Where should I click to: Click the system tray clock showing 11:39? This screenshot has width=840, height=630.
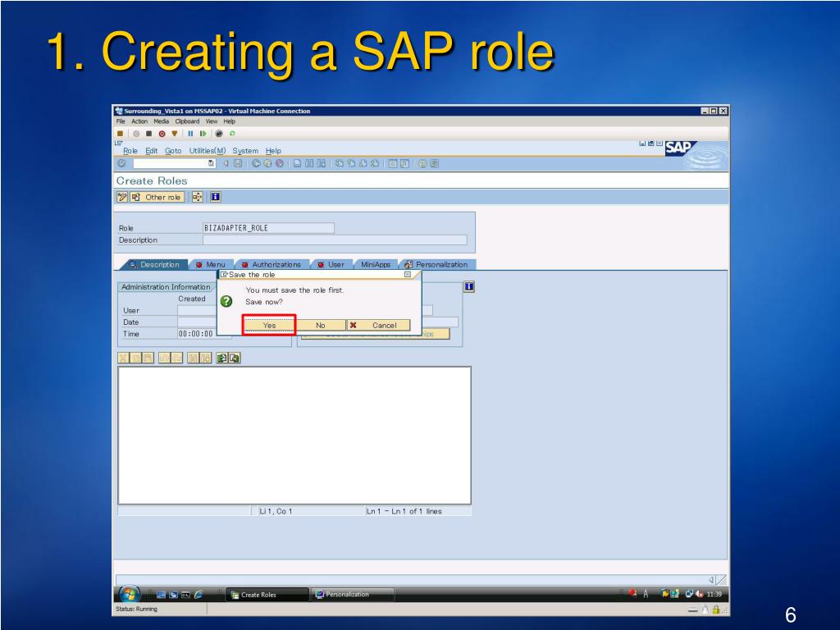click(x=714, y=594)
